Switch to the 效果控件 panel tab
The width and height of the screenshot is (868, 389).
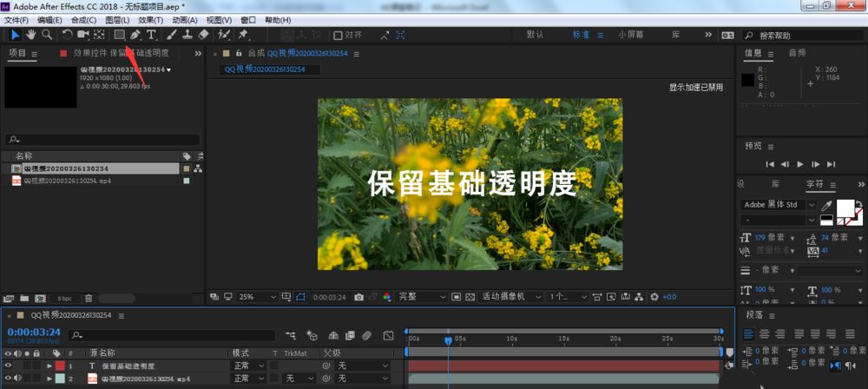click(122, 53)
